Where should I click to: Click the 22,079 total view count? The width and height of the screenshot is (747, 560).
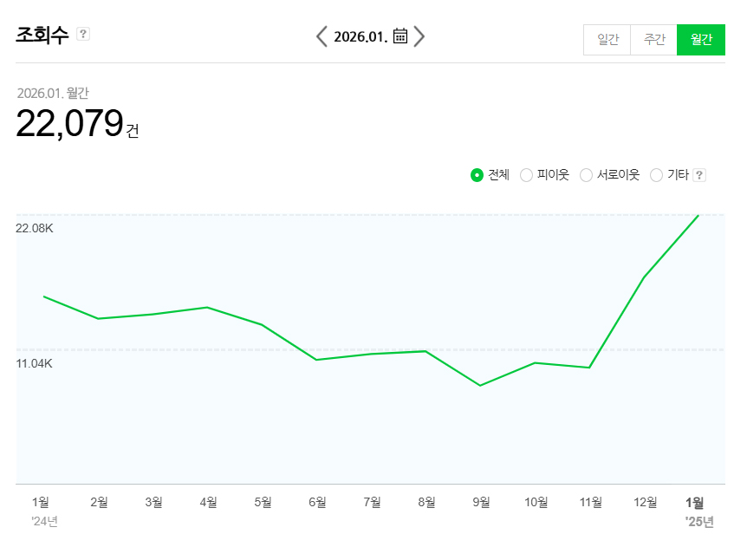pyautogui.click(x=69, y=124)
